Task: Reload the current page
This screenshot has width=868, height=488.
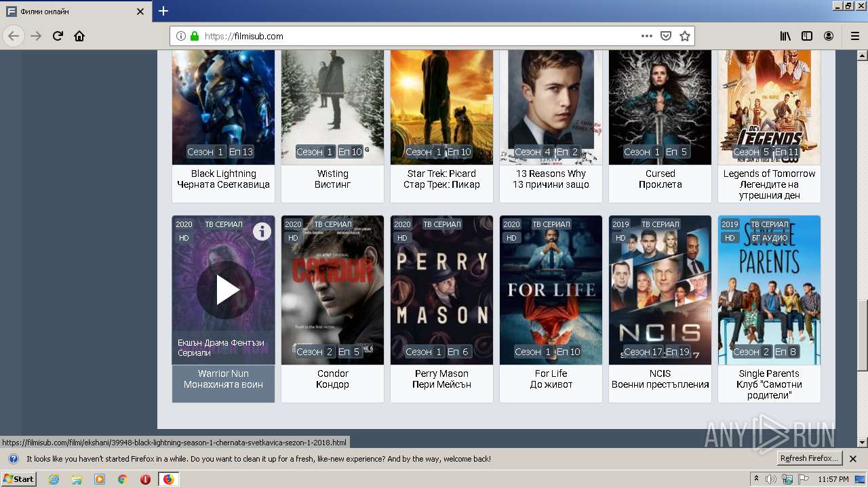Action: coord(58,36)
